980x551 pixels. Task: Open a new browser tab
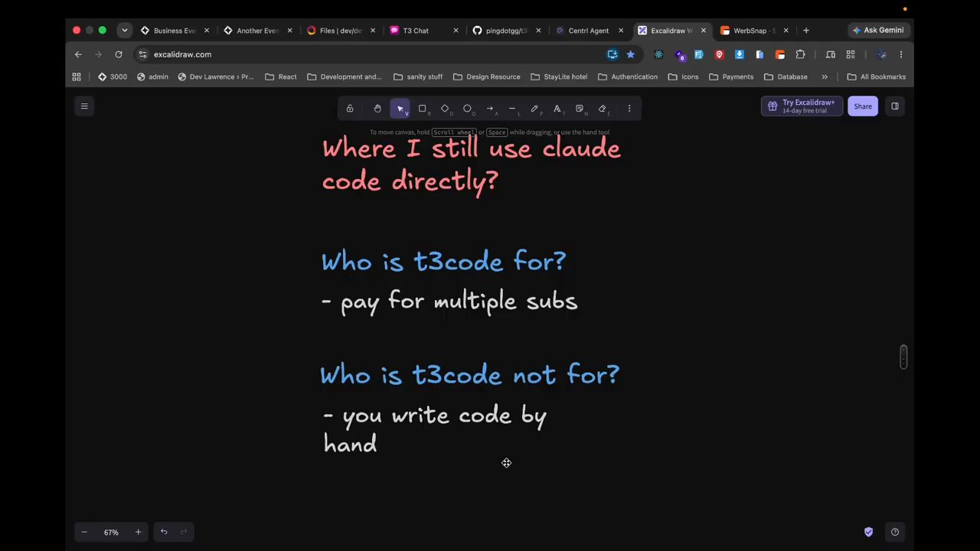tap(805, 31)
